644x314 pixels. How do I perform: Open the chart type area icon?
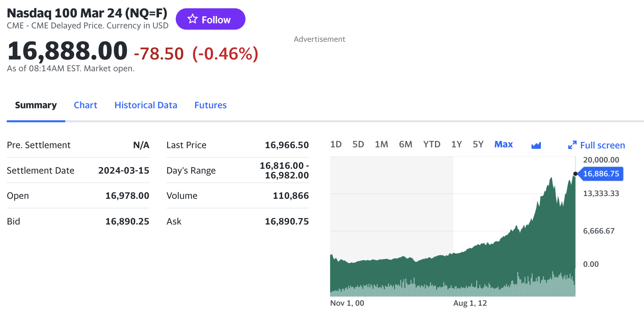(536, 145)
